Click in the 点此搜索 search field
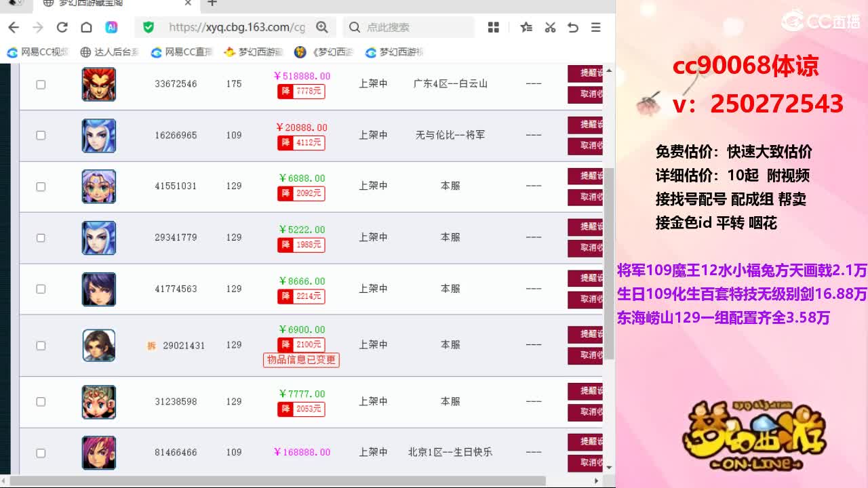This screenshot has width=868, height=488. (409, 27)
